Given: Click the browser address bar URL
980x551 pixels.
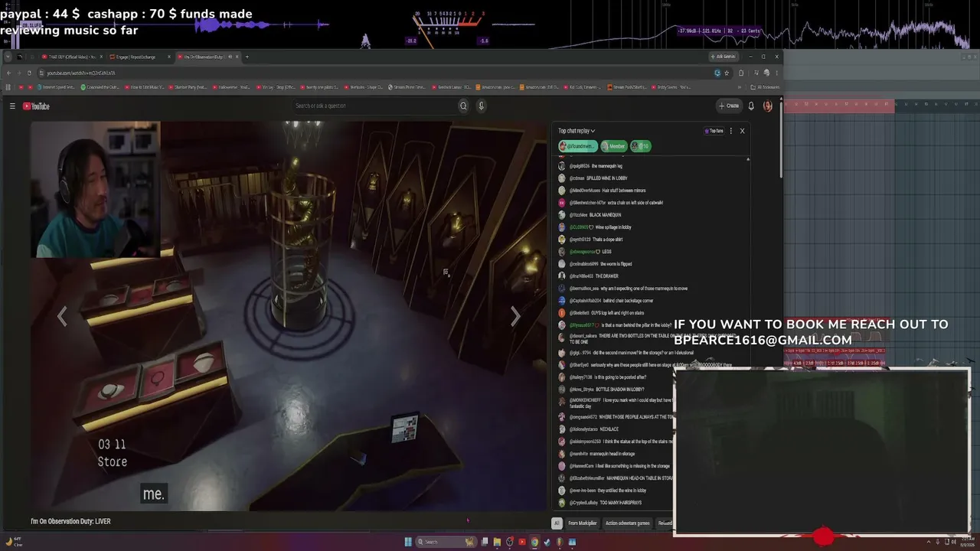Looking at the screenshot, I should pos(81,73).
